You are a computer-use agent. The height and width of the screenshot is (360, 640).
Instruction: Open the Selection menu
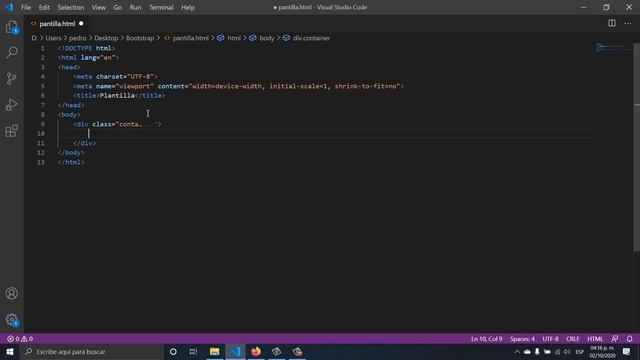click(x=71, y=7)
